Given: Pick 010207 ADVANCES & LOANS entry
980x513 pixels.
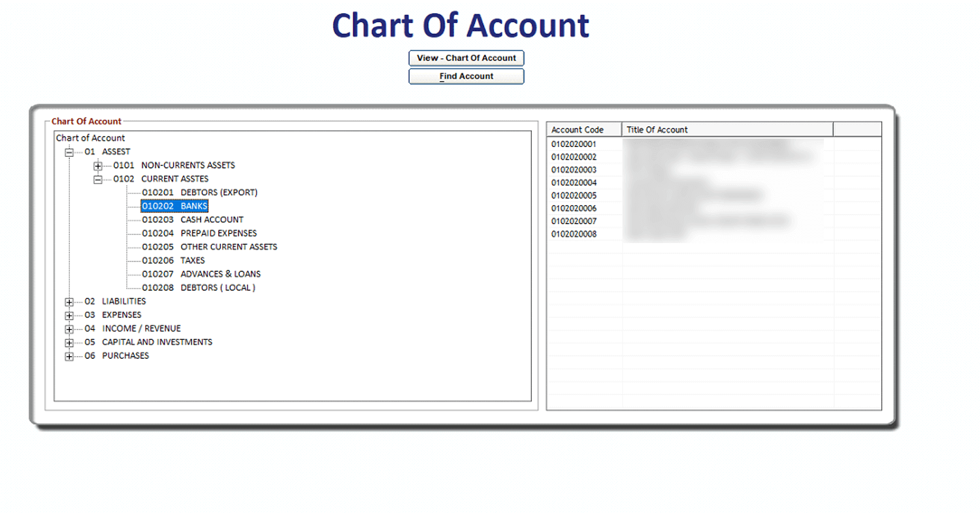Looking at the screenshot, I should (201, 274).
